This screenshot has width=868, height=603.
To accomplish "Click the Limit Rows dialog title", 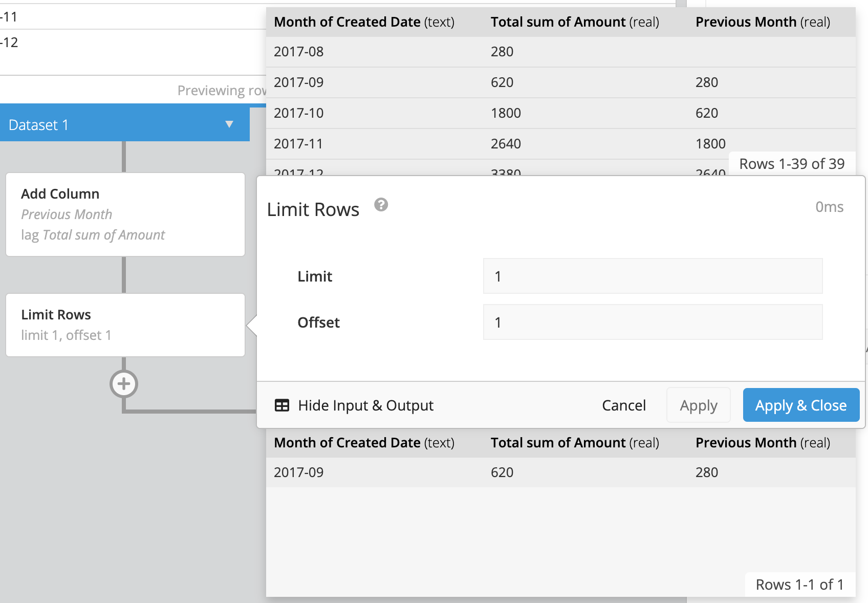I will point(313,209).
